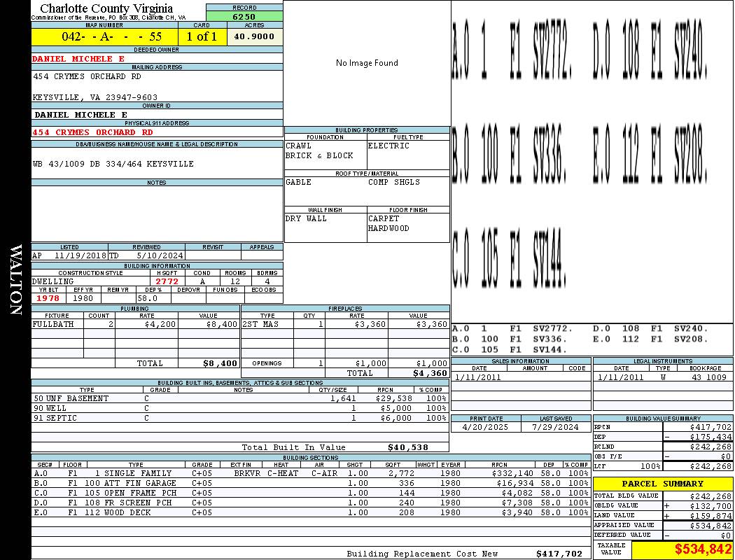The height and width of the screenshot is (560, 735).
Task: Click plumbing rate $4,200
Action: point(160,324)
